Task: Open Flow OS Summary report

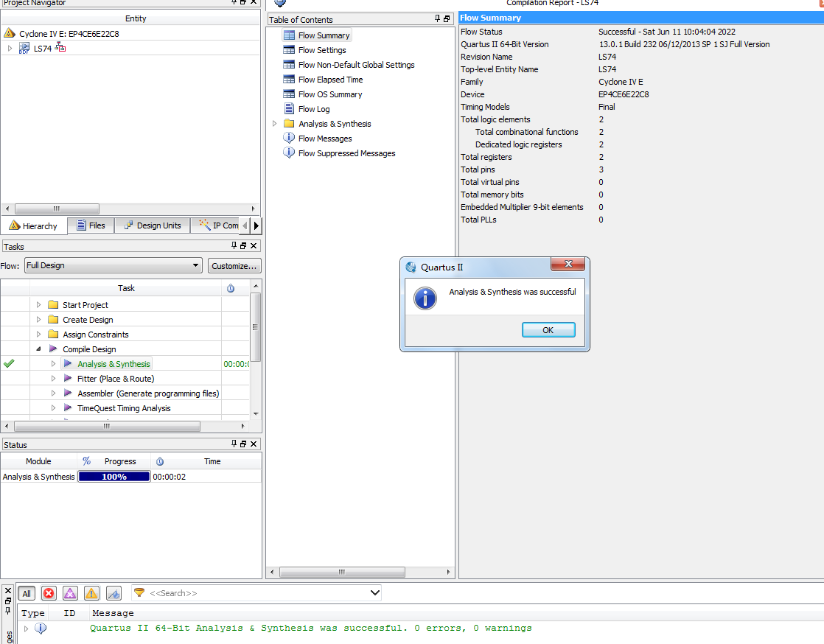Action: [330, 94]
